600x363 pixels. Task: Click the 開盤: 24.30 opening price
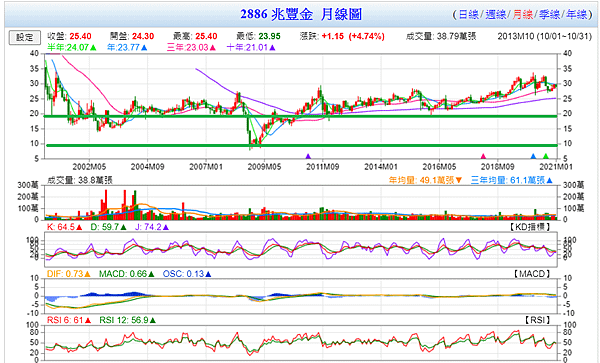point(132,36)
